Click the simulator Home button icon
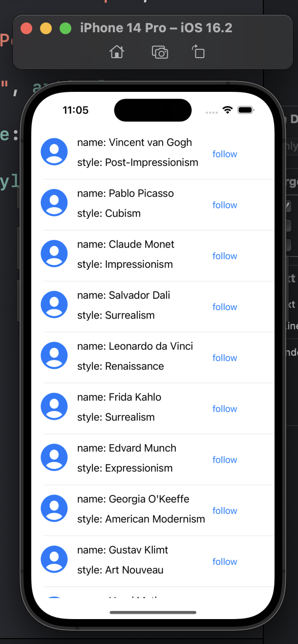298x644 pixels. pos(117,52)
